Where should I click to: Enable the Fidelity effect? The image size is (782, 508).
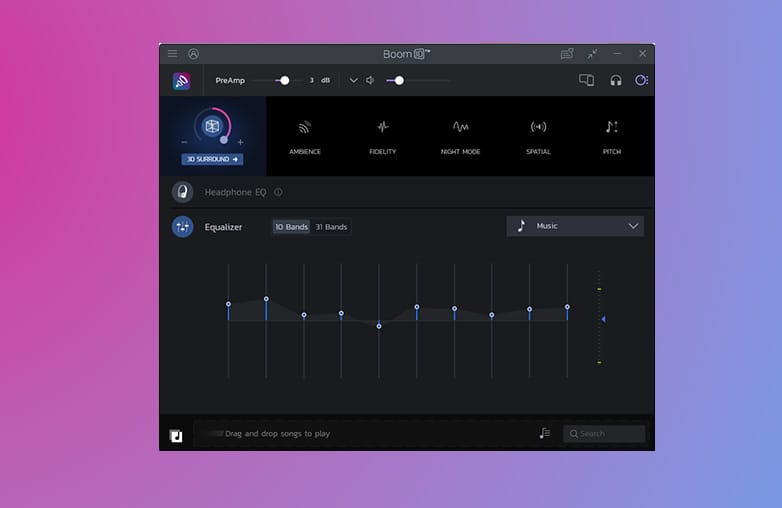(x=383, y=137)
